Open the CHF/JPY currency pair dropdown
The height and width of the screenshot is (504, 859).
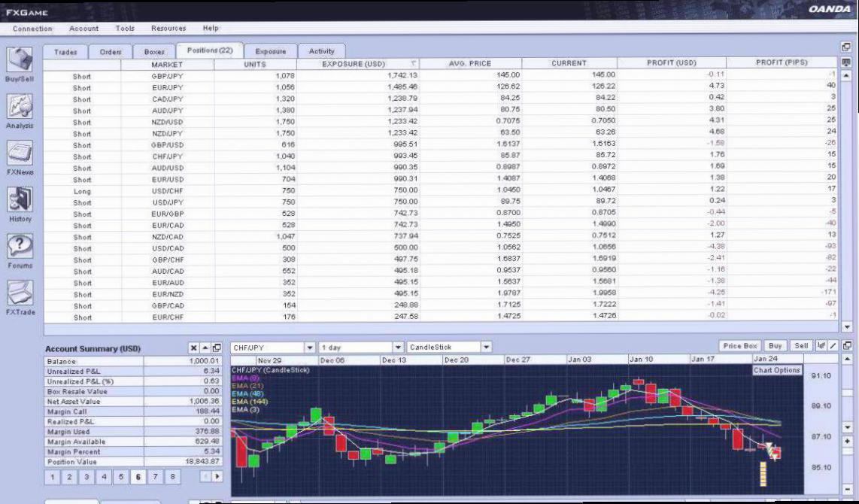pyautogui.click(x=309, y=348)
